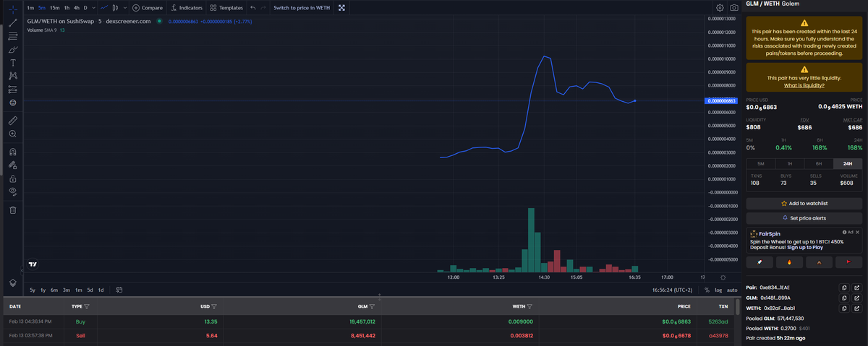Switch stats to the 24H tab
868x346 pixels.
(x=848, y=164)
